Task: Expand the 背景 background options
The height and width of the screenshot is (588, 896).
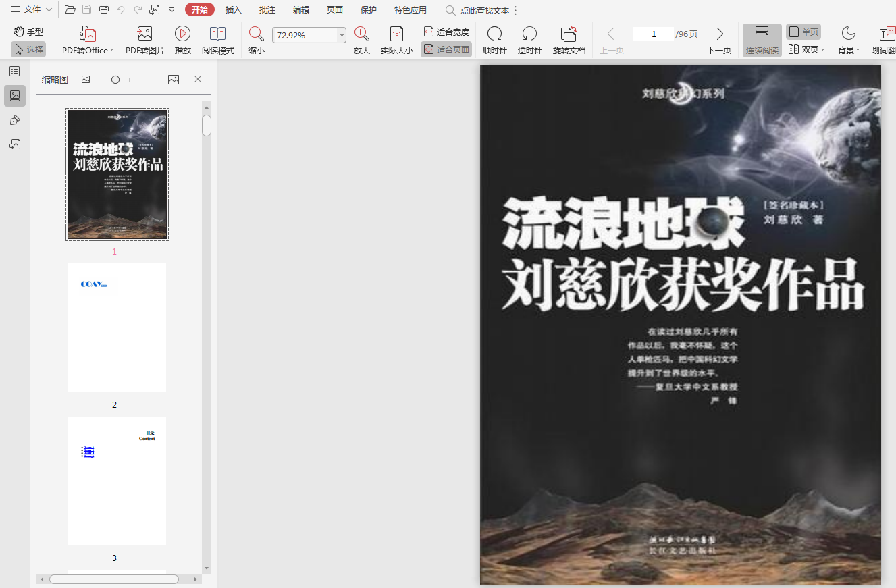Action: [849, 41]
